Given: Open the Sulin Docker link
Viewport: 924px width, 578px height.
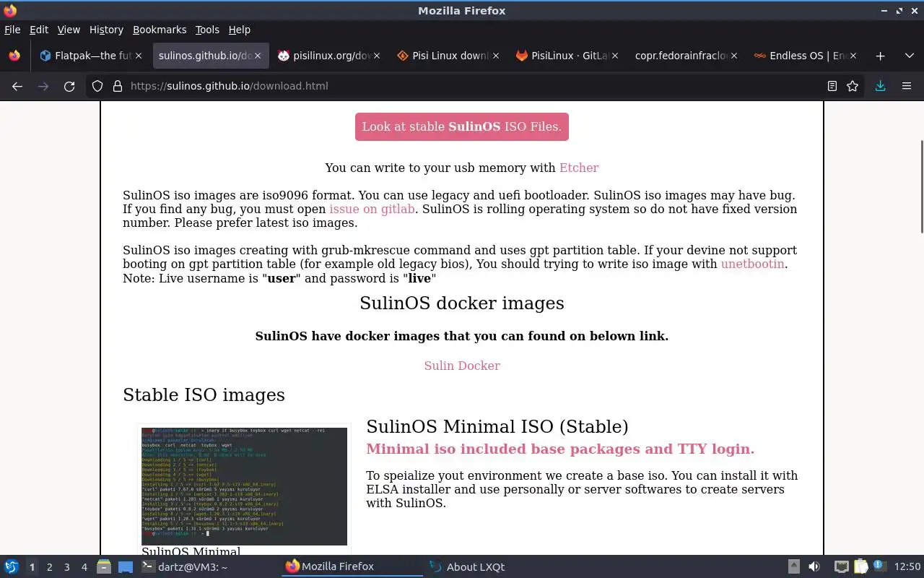Looking at the screenshot, I should coord(462,366).
